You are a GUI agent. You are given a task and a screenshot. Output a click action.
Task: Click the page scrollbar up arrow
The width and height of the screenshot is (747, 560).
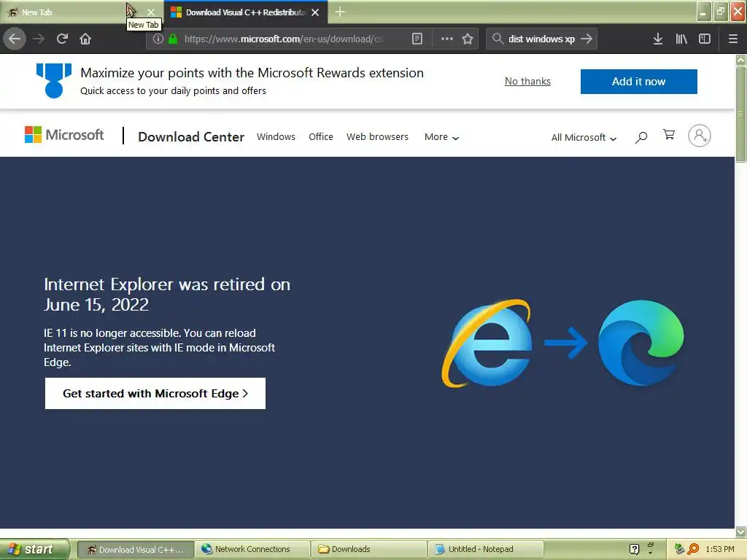pyautogui.click(x=740, y=60)
